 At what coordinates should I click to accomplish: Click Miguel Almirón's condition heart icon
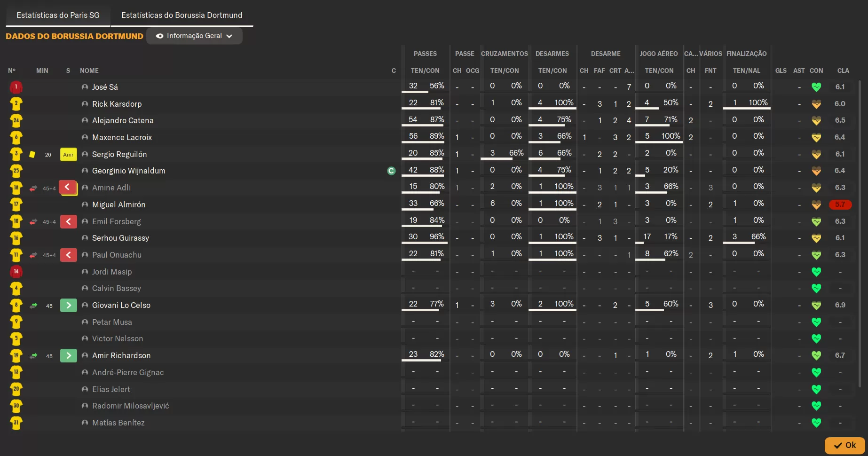[816, 204]
